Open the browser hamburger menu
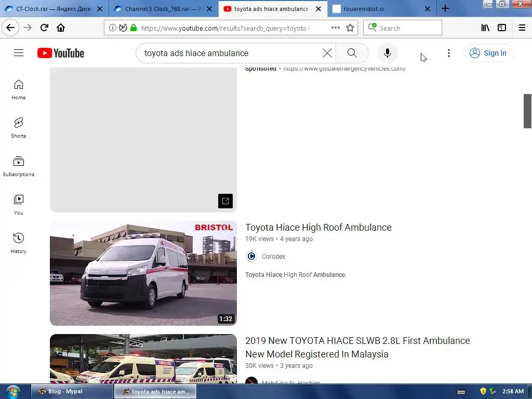The height and width of the screenshot is (399, 532). click(522, 28)
